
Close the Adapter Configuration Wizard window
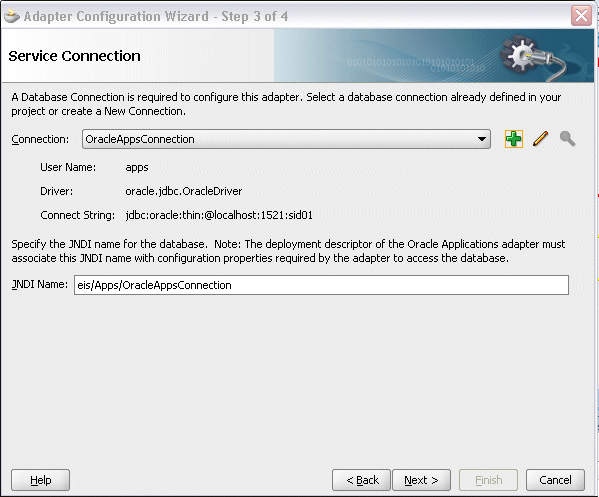pyautogui.click(x=581, y=16)
